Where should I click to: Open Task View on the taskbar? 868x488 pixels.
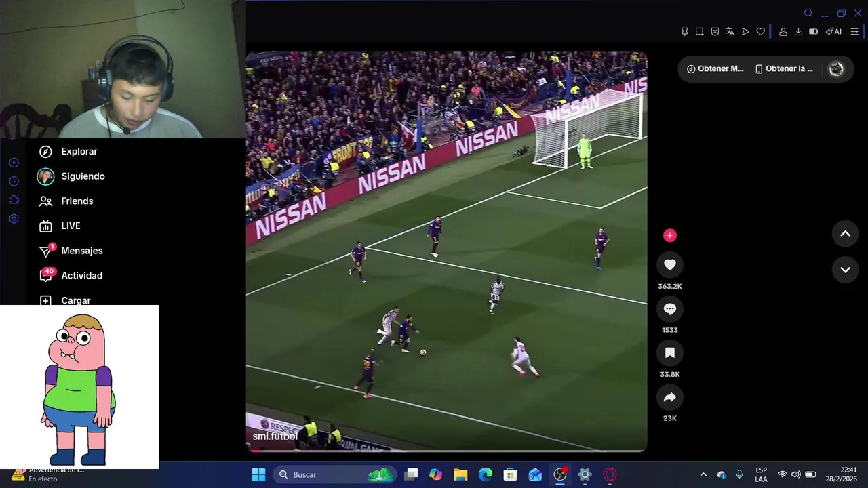click(411, 474)
